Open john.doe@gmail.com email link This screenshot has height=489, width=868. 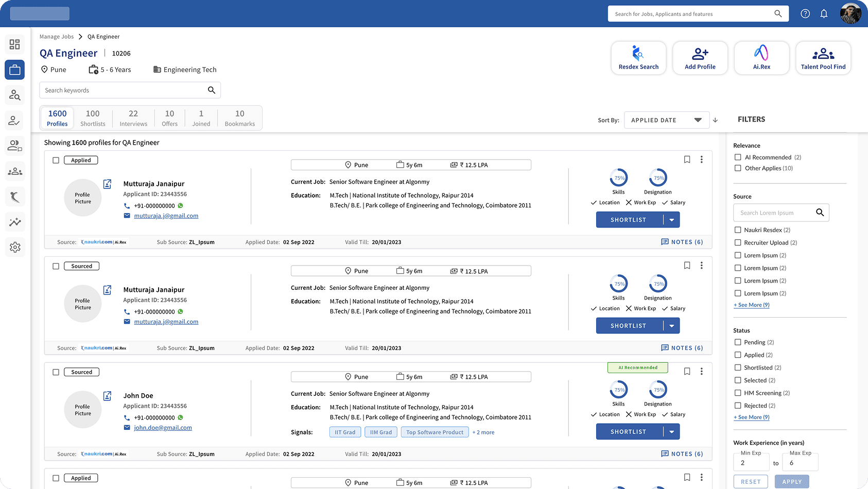point(163,428)
